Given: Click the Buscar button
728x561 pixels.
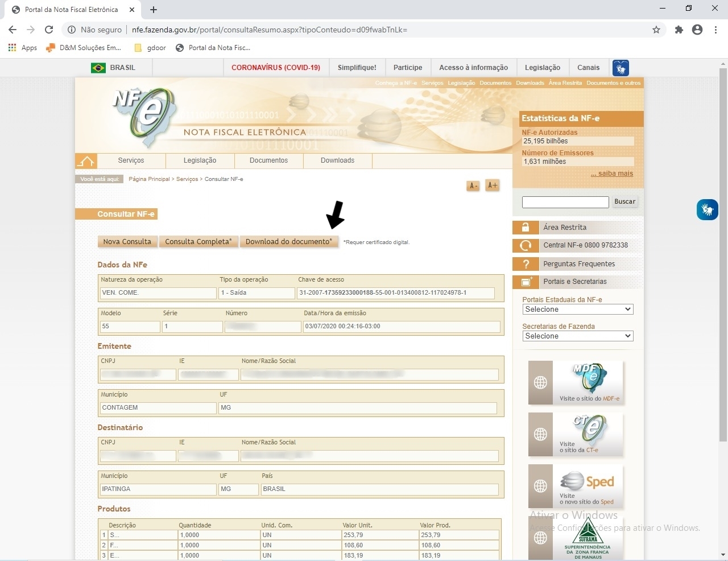Looking at the screenshot, I should [624, 202].
